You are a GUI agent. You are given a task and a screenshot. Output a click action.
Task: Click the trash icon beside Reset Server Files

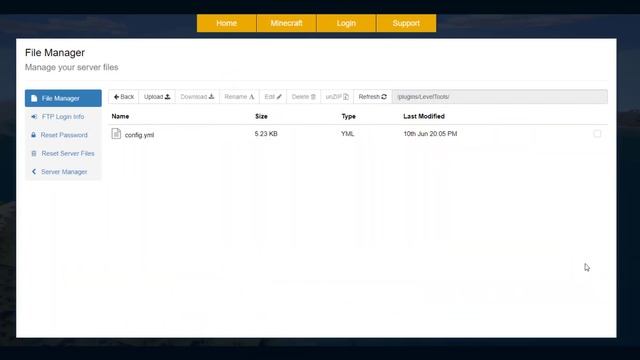[34, 153]
